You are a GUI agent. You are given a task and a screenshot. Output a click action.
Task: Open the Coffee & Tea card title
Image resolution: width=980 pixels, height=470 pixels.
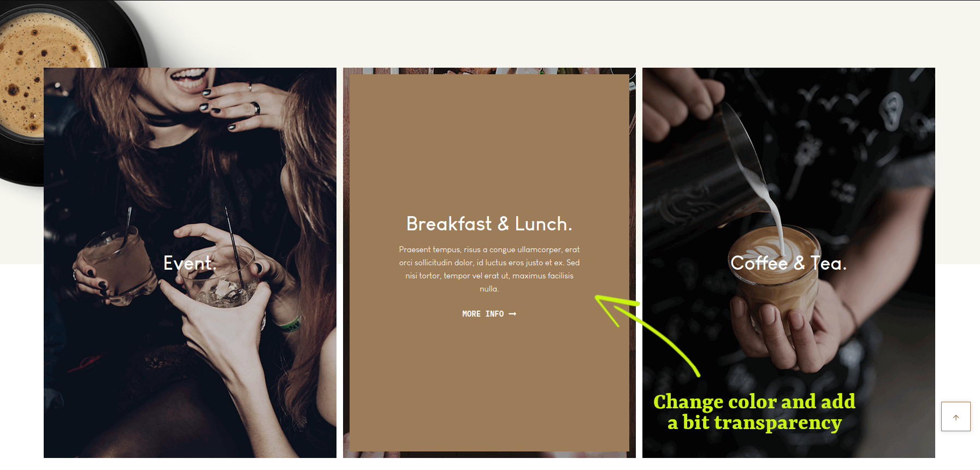(x=788, y=263)
